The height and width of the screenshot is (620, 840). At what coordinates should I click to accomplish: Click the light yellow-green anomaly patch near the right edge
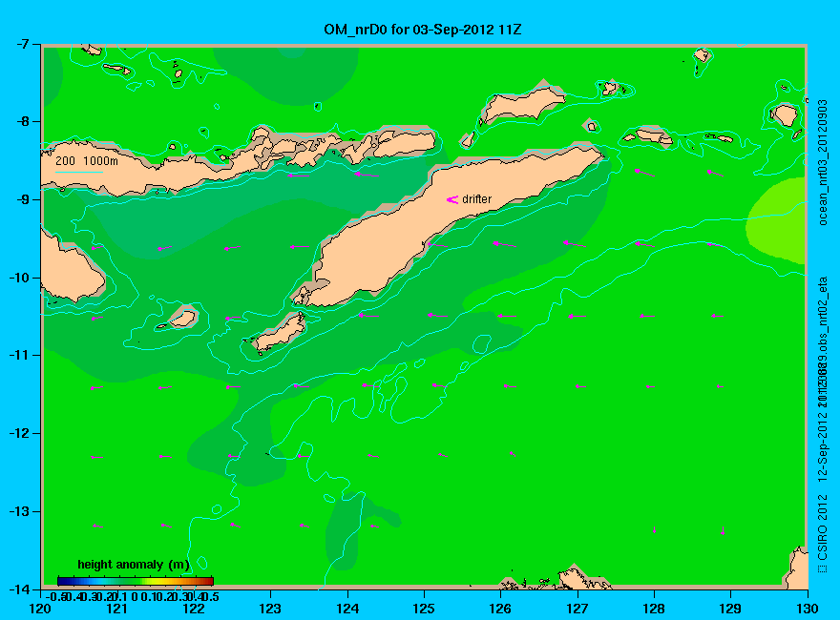778,220
